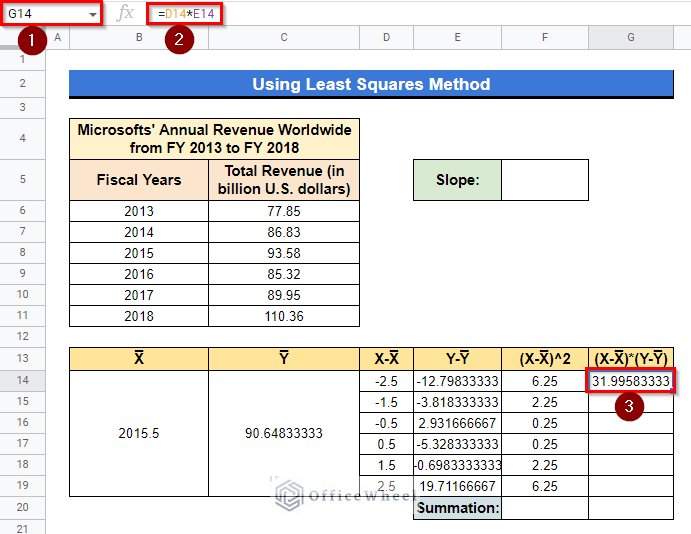691x534 pixels.
Task: Select the revenue cell 77.85
Action: coord(284,211)
